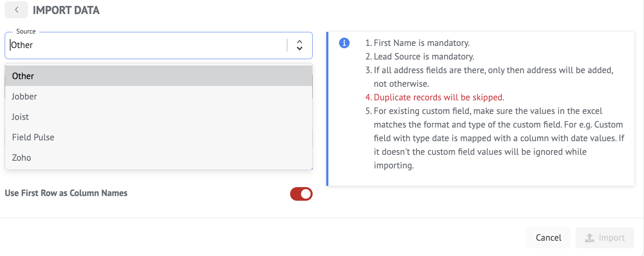Image resolution: width=644 pixels, height=256 pixels.
Task: Pick the Joist source option
Action: (x=20, y=117)
